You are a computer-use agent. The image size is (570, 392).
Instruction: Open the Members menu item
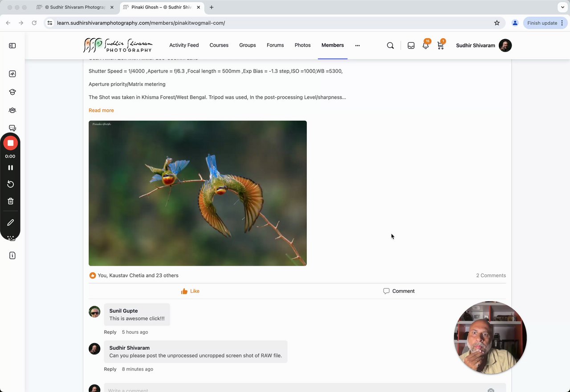coord(333,45)
